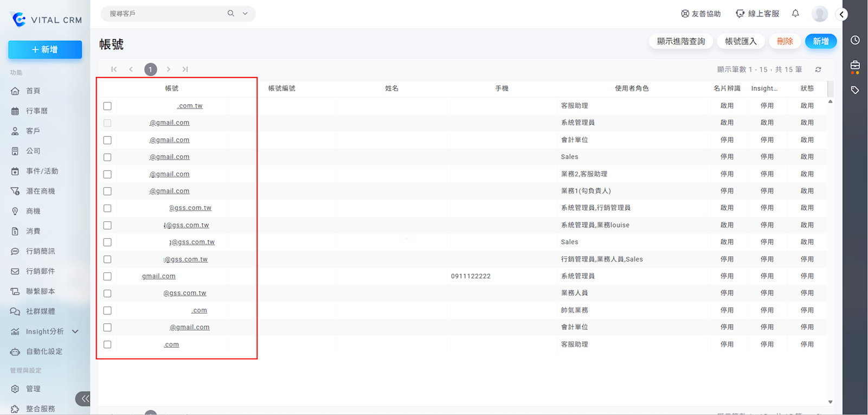
Task: Check the box for the 客服助理 first row
Action: pos(107,106)
